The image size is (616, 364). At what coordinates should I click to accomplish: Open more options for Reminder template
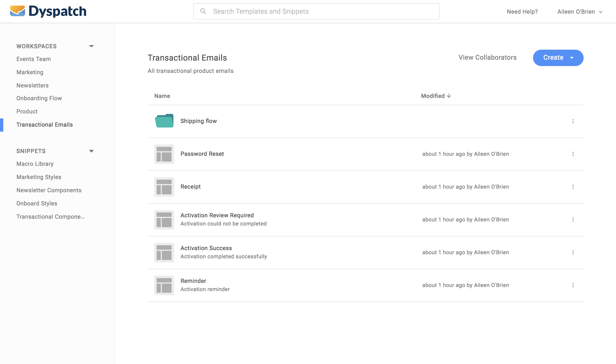pyautogui.click(x=573, y=285)
